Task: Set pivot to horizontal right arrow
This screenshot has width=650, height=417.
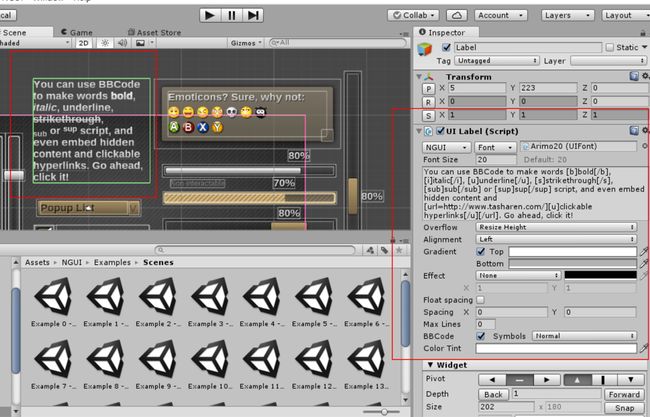Action: pyautogui.click(x=547, y=380)
